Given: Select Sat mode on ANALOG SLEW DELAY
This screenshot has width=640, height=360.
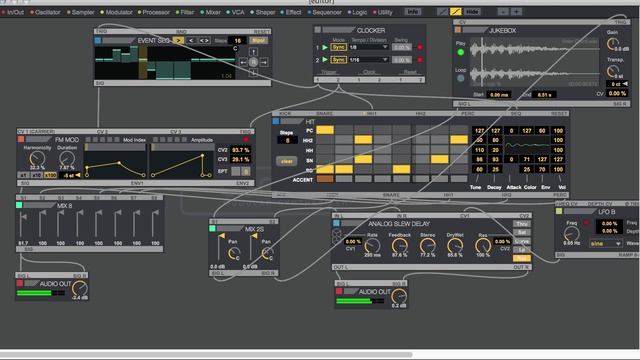Looking at the screenshot, I should 522,233.
